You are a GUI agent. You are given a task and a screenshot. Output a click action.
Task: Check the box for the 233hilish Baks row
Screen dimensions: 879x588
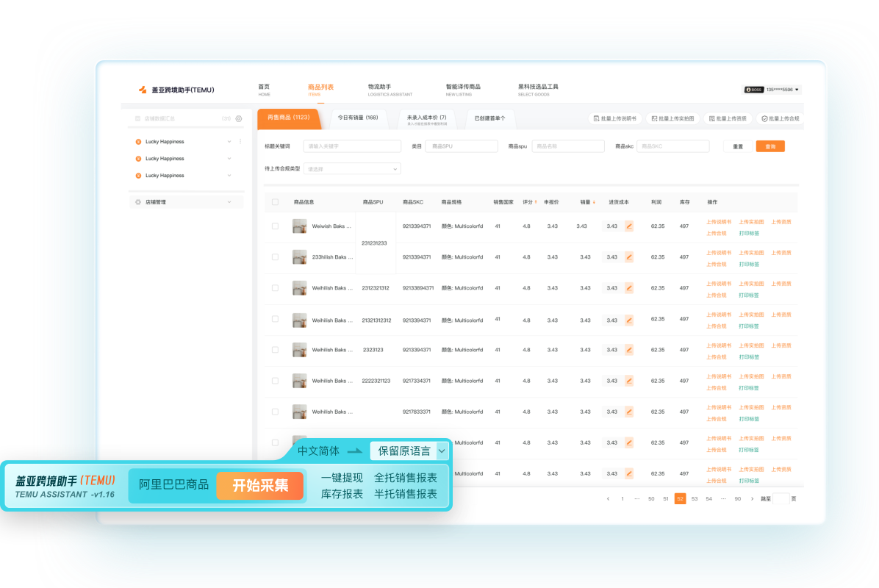point(276,257)
